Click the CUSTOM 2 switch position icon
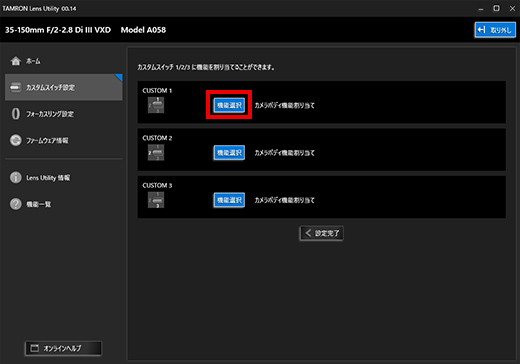This screenshot has width=520, height=364. pyautogui.click(x=156, y=153)
